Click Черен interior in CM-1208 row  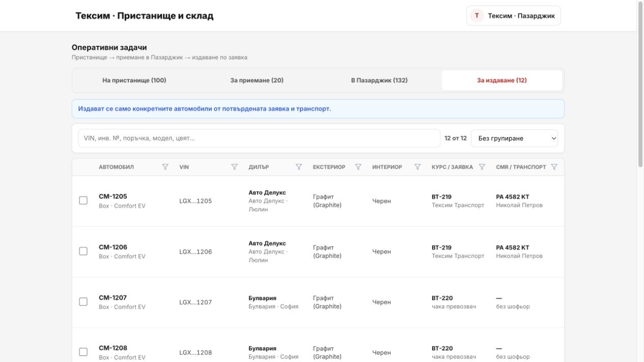tap(382, 352)
